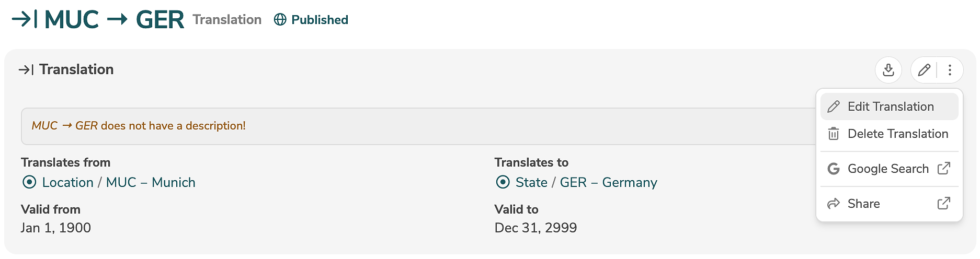Click the globe Published status icon
The height and width of the screenshot is (259, 980).
280,20
